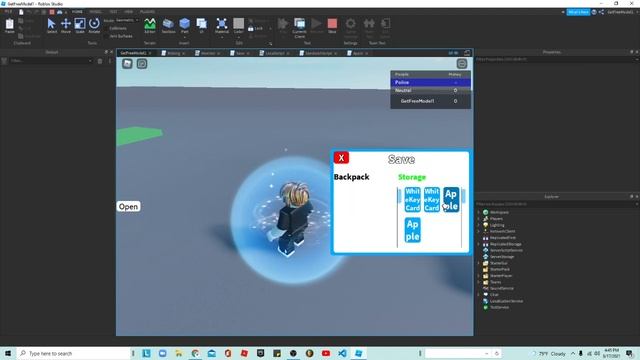Open the Color dropdown swatch

pyautogui.click(x=239, y=27)
